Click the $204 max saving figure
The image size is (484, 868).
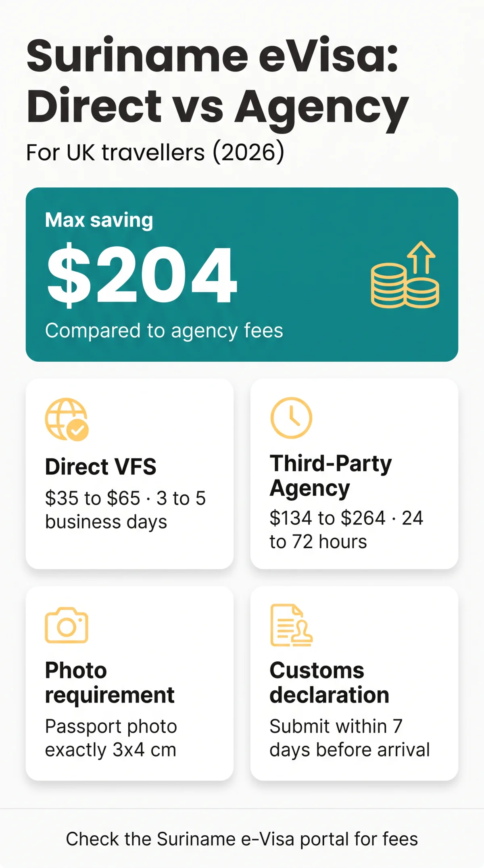pyautogui.click(x=142, y=275)
